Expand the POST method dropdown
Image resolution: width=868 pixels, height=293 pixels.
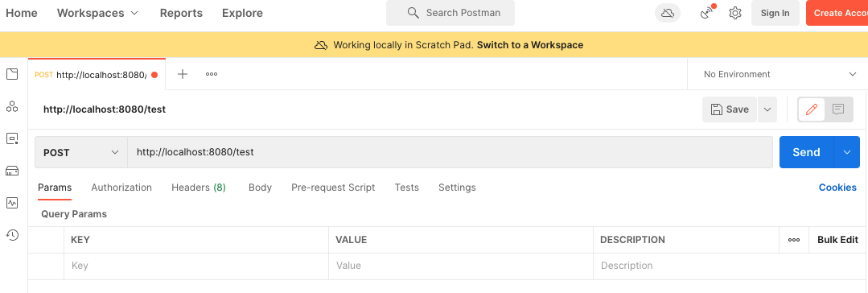click(x=80, y=152)
